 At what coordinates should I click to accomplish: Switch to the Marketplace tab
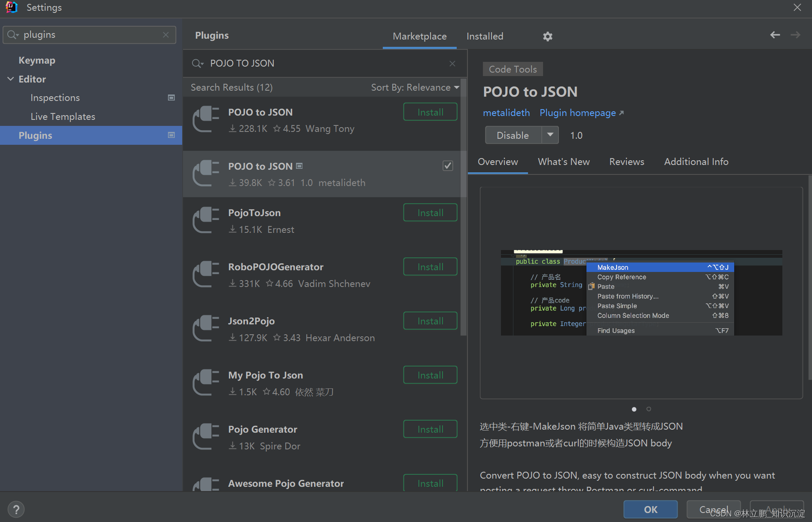point(420,37)
